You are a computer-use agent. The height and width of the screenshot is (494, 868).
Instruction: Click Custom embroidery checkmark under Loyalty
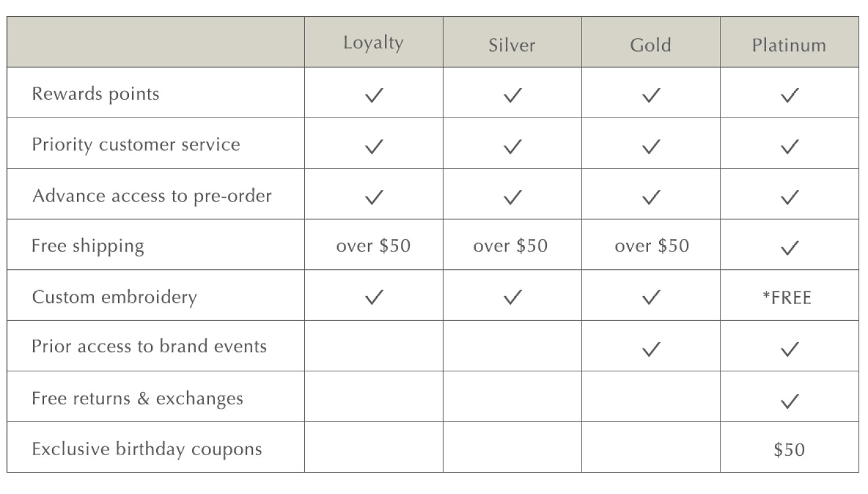coord(374,297)
